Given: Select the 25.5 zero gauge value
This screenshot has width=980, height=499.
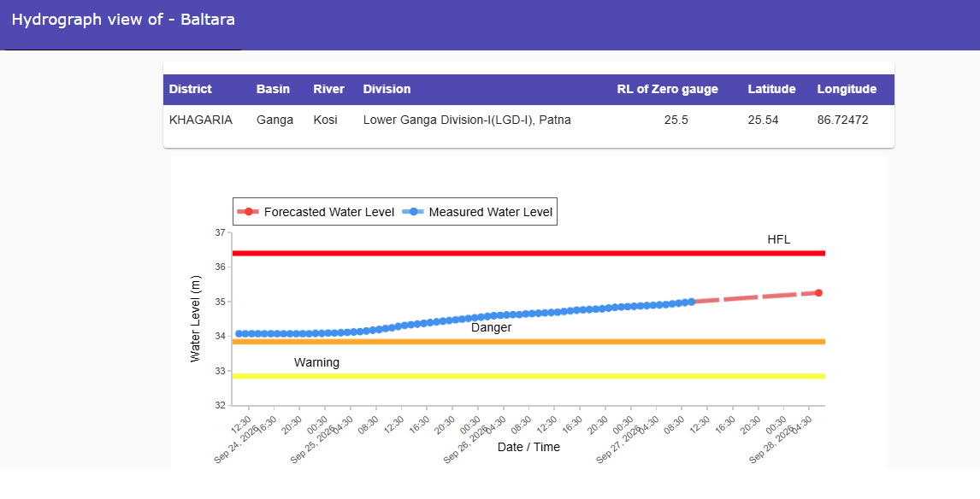Looking at the screenshot, I should 676,120.
